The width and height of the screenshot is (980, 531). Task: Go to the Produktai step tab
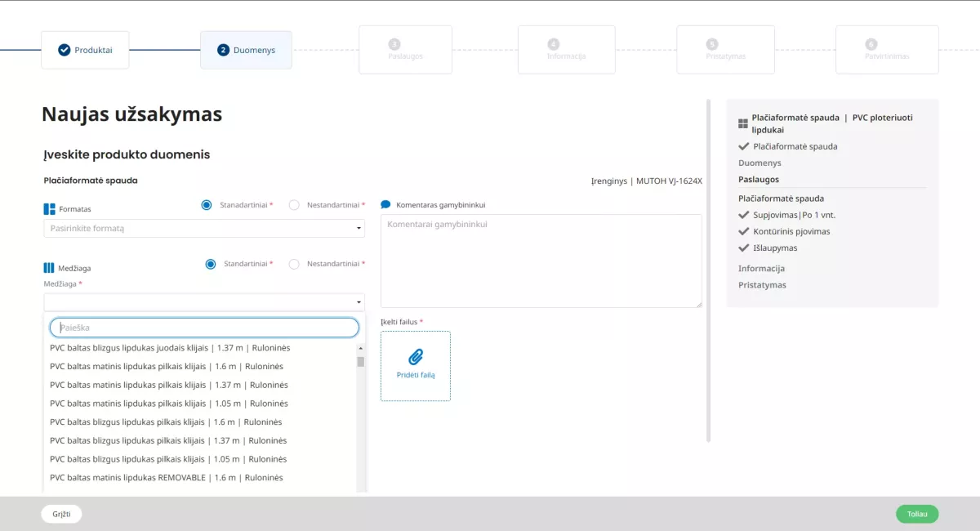tap(85, 50)
